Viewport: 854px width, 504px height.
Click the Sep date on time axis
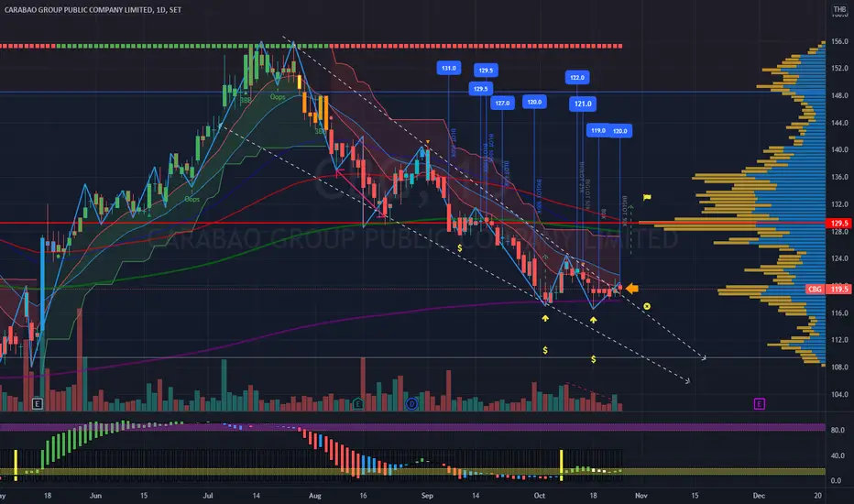(x=427, y=495)
